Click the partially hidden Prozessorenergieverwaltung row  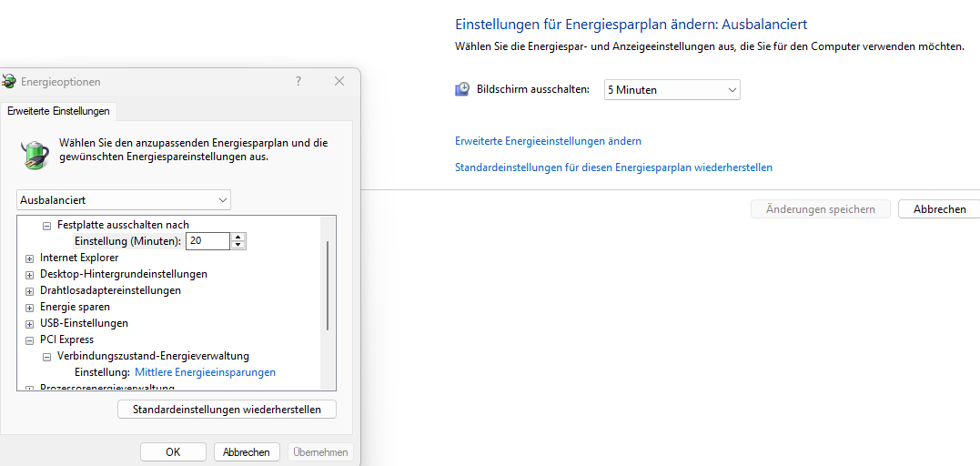click(106, 388)
